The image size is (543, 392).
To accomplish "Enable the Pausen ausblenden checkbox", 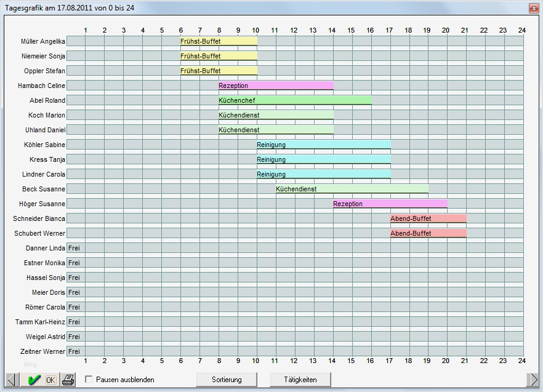I will pos(89,380).
